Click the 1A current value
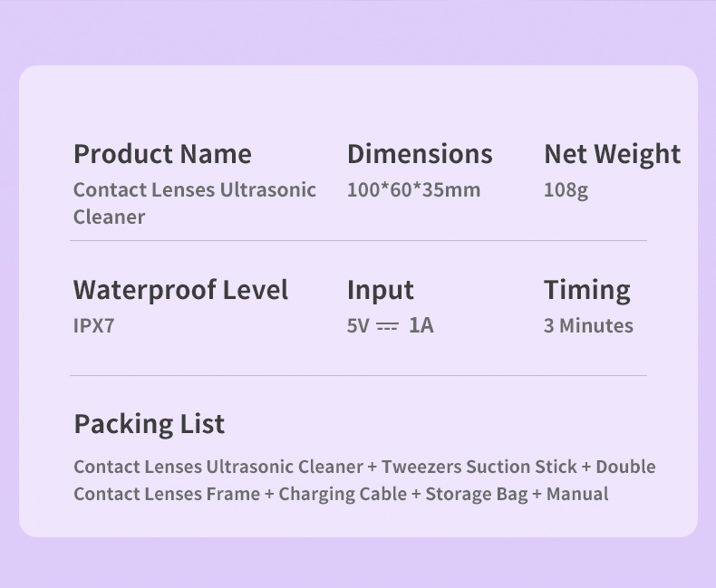The image size is (716, 588). (x=421, y=325)
